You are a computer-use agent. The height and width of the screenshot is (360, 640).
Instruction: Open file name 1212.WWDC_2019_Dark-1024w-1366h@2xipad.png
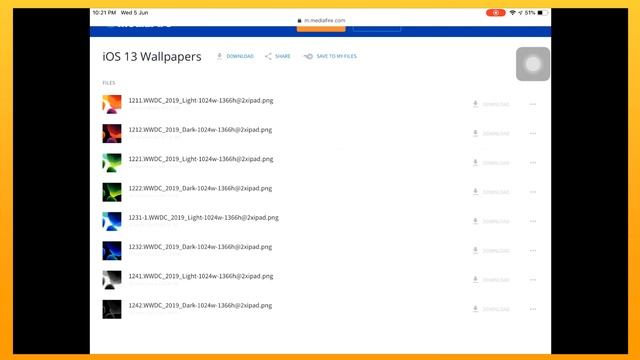pyautogui.click(x=200, y=130)
